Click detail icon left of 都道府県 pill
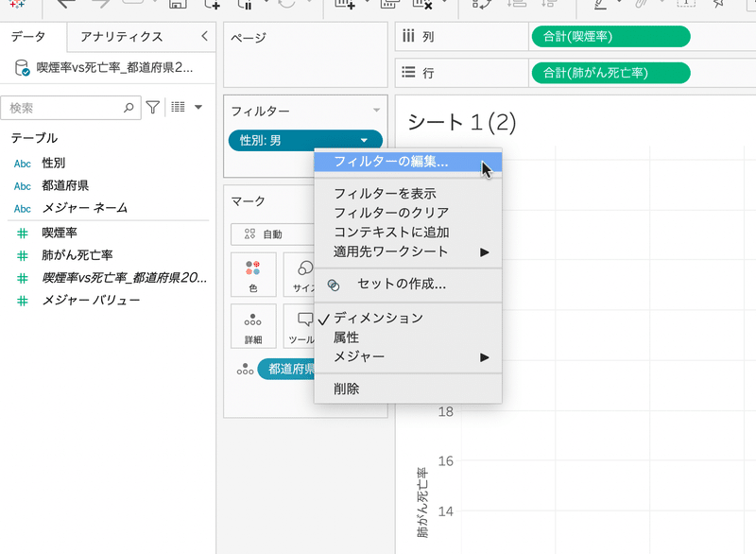 (245, 370)
